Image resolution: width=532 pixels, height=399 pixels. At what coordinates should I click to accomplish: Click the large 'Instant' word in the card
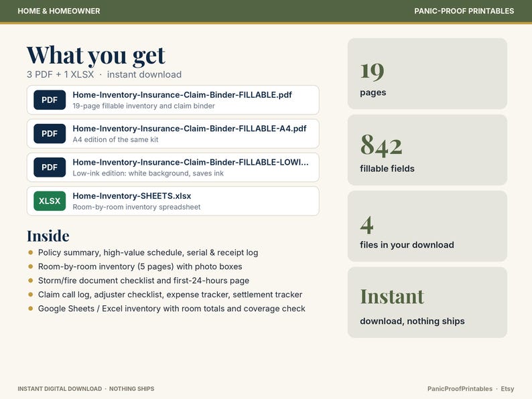click(x=392, y=297)
